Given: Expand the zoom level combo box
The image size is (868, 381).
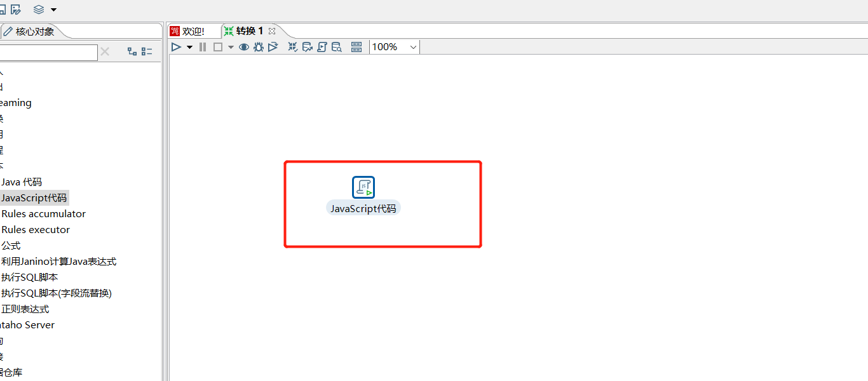Looking at the screenshot, I should 412,47.
